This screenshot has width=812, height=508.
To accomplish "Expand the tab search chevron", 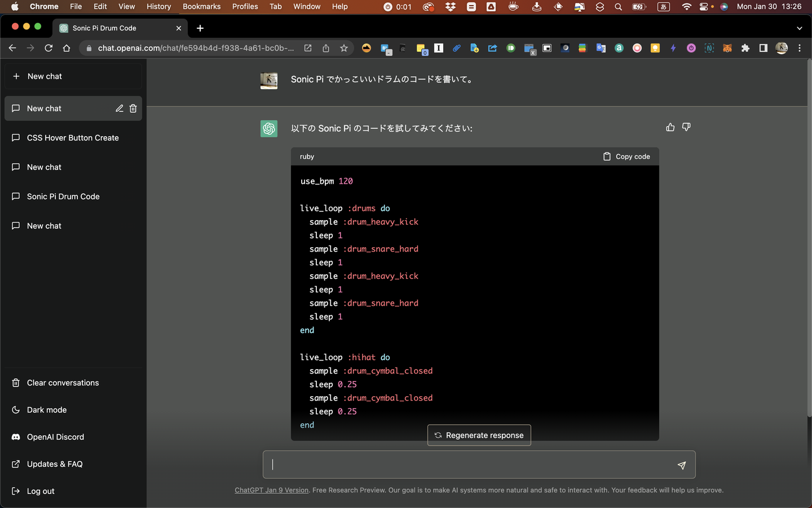I will pos(799,28).
